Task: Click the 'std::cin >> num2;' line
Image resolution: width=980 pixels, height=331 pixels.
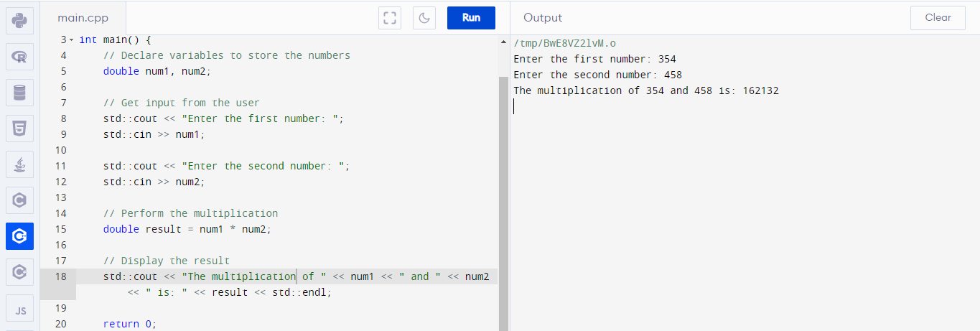Action: 154,182
